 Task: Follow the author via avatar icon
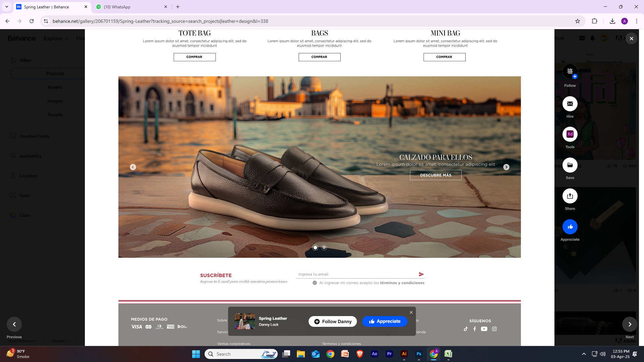tap(570, 71)
